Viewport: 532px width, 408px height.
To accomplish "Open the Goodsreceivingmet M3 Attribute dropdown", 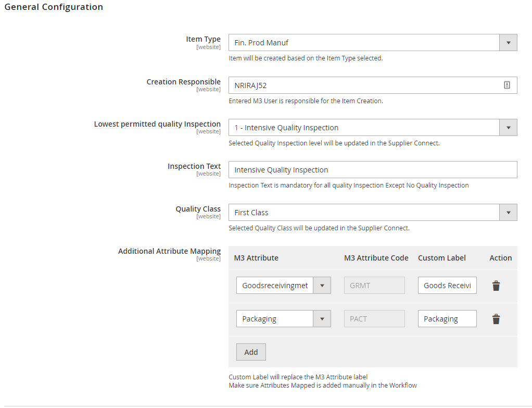I will (283, 286).
